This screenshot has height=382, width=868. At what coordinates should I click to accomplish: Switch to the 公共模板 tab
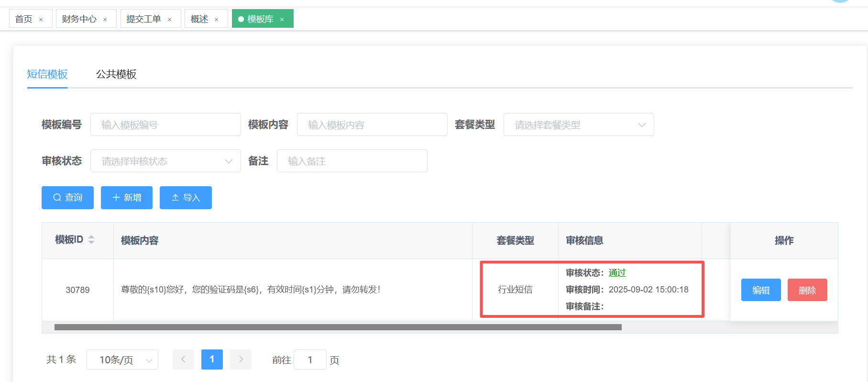[116, 74]
